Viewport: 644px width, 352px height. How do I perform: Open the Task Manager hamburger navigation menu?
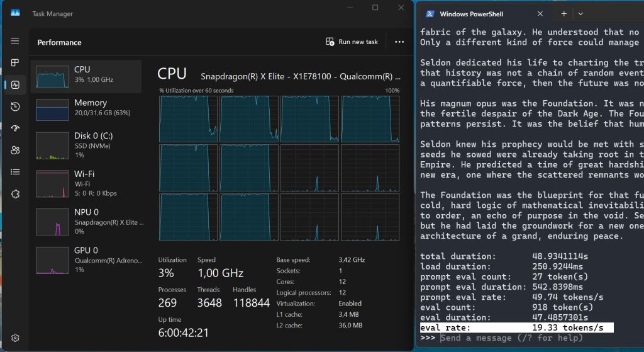tap(15, 41)
